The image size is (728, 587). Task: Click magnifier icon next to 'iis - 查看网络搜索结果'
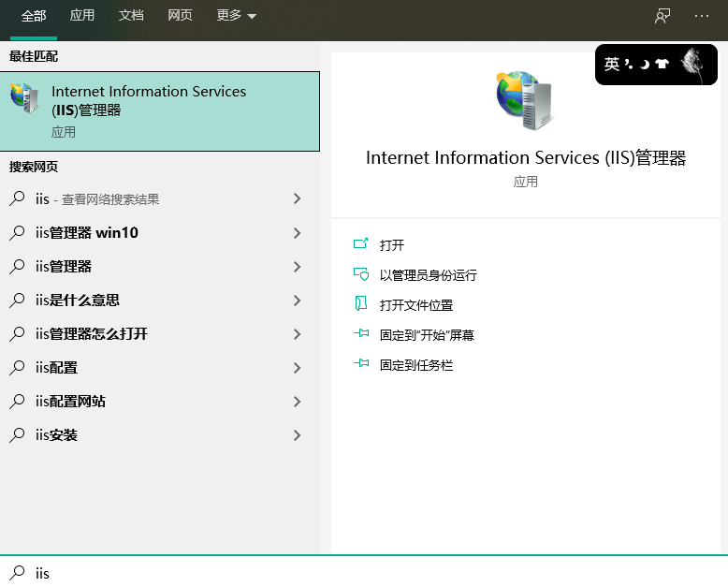(x=17, y=198)
